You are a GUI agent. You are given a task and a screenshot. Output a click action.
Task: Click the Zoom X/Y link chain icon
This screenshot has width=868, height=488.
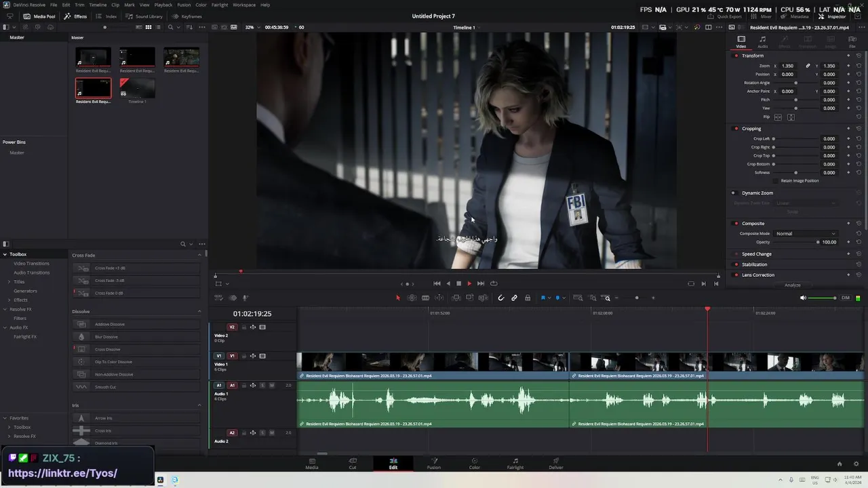[x=808, y=66]
